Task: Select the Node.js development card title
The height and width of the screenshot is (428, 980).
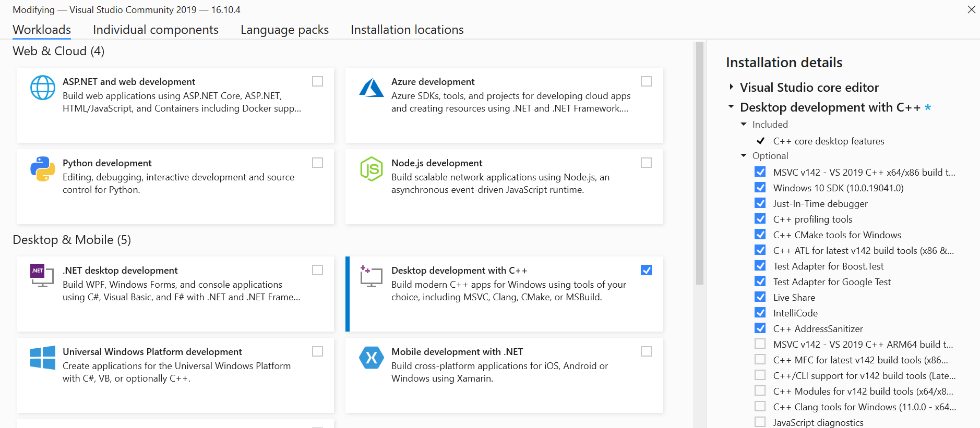Action: click(x=437, y=163)
